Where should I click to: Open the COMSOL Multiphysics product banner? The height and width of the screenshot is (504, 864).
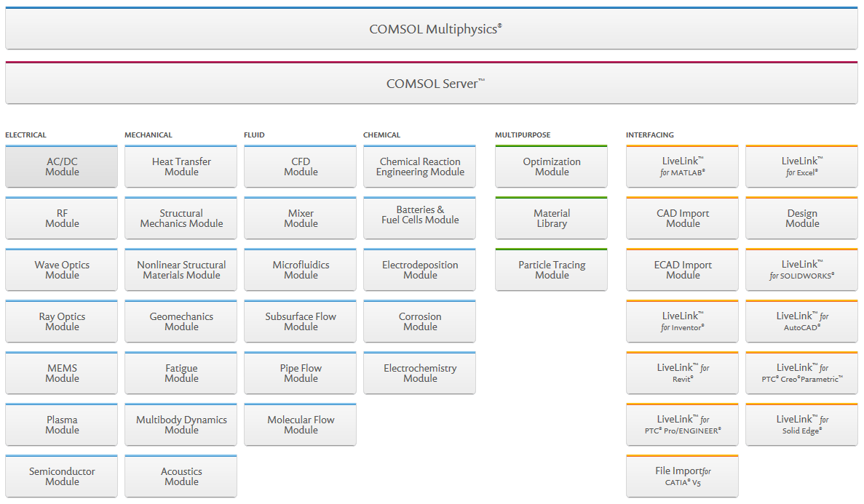[x=435, y=29]
